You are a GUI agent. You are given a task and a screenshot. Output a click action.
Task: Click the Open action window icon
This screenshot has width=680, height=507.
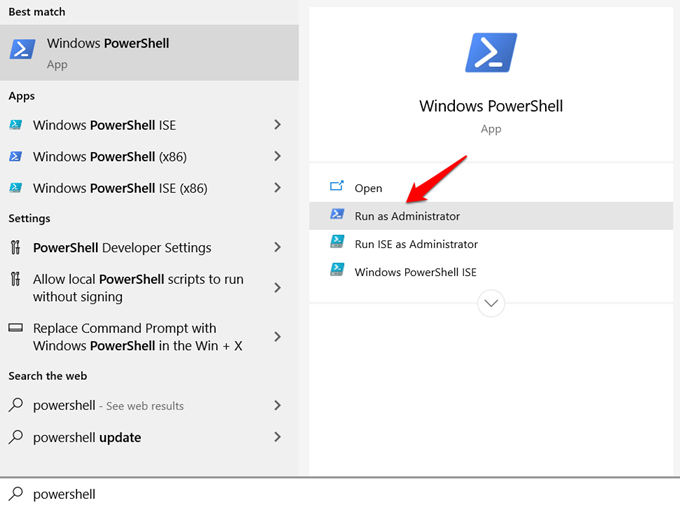[337, 186]
